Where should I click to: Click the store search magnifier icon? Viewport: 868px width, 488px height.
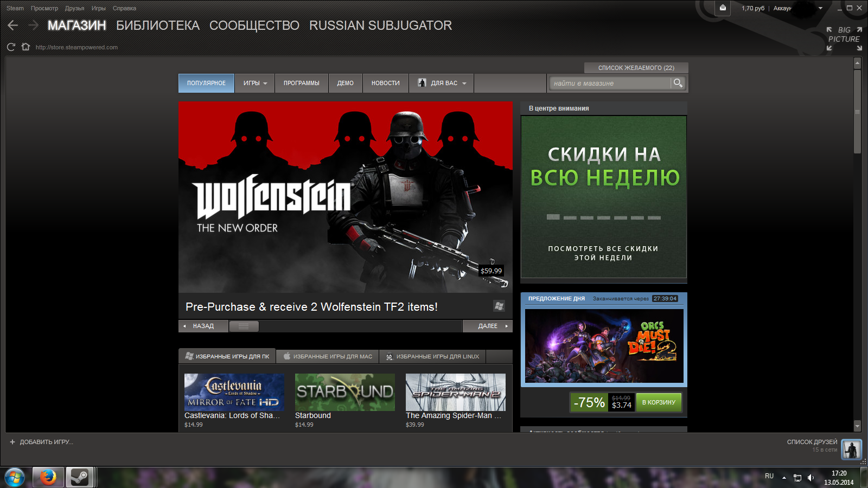[x=678, y=83]
